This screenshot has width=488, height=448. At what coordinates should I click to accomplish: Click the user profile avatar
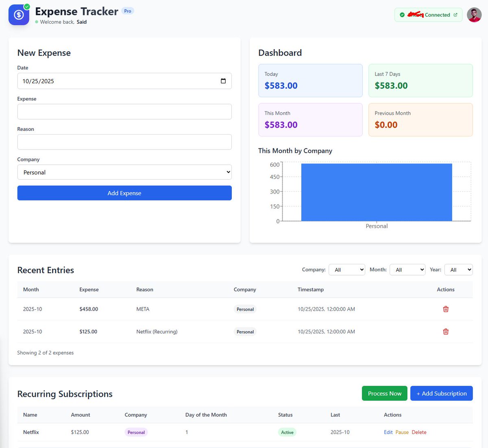(x=474, y=15)
